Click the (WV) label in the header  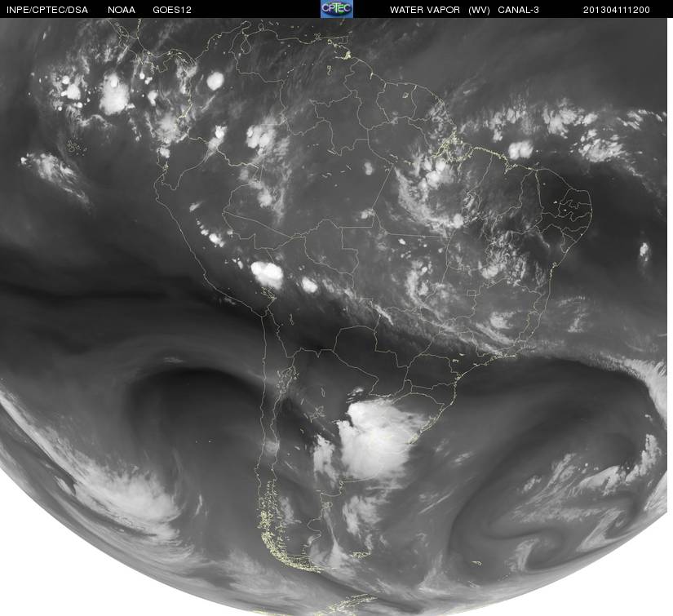(480, 10)
